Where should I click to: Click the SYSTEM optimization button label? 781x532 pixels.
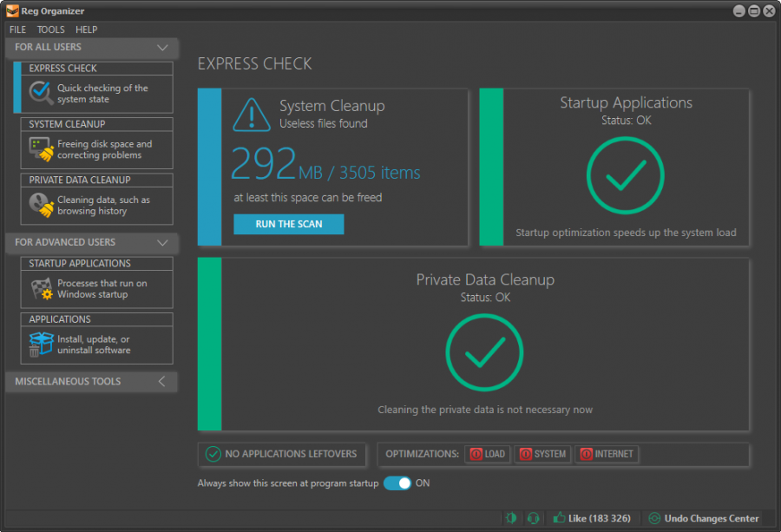(550, 454)
